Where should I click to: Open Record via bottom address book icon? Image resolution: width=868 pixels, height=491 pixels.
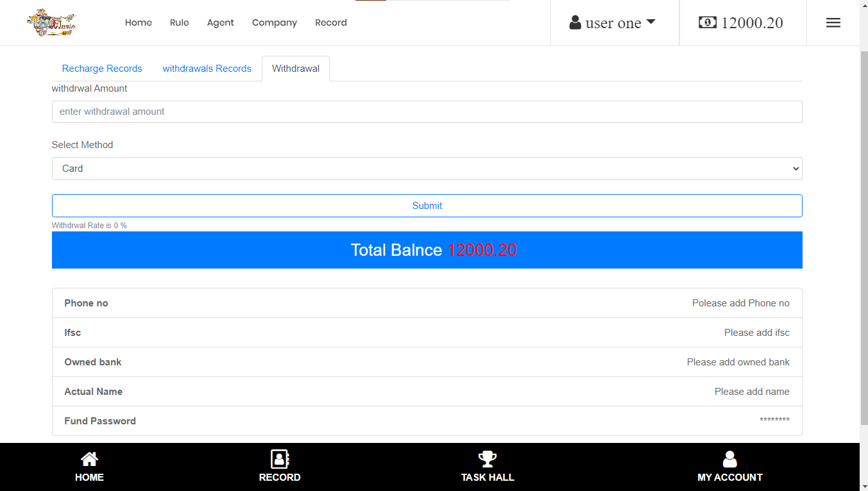tap(280, 459)
